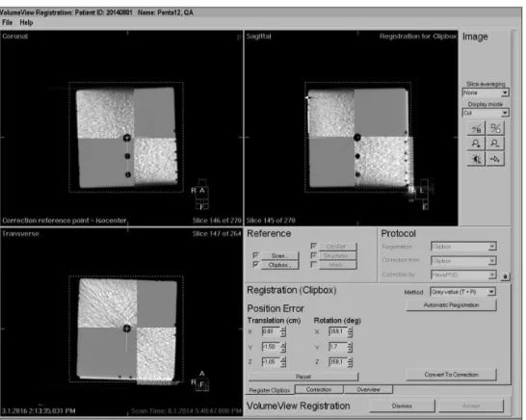The image size is (526, 420).
Task: Open the Display mode dropdown
Action: (x=486, y=113)
